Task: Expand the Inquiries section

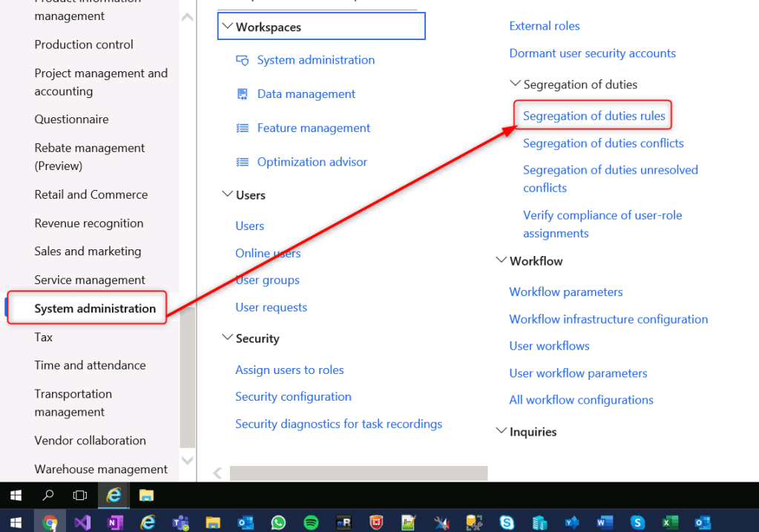Action: tap(501, 432)
